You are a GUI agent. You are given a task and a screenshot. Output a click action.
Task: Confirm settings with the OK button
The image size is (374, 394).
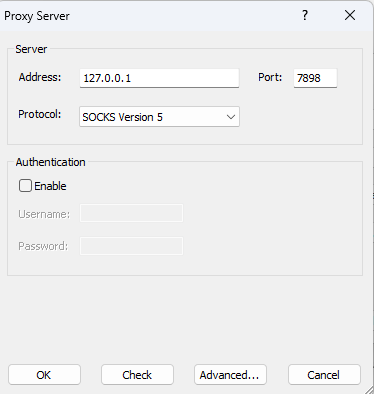44,375
